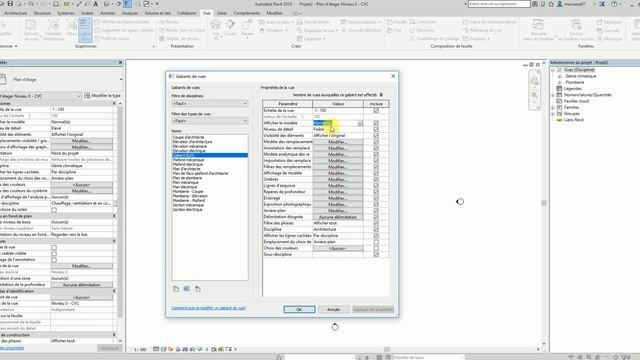640x360 pixels.
Task: Open the help link about modifying view templates
Action: coord(209,308)
